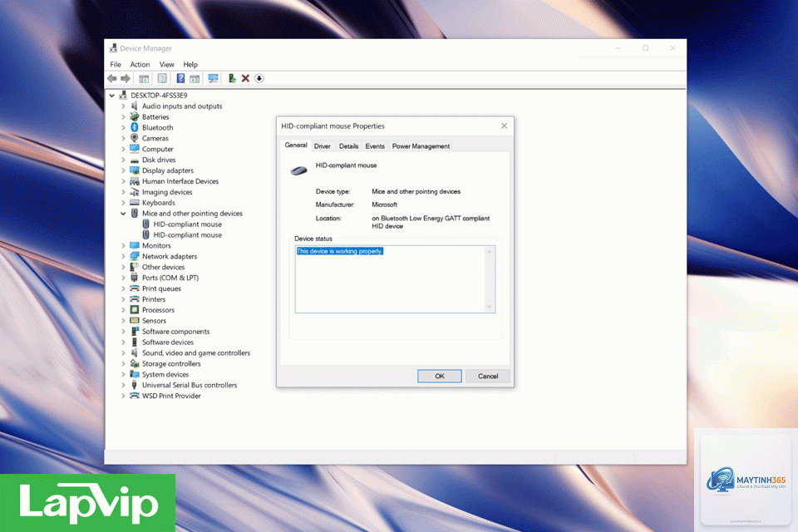Image resolution: width=798 pixels, height=532 pixels.
Task: Collapse Mice and other pointing devices node
Action: (x=123, y=214)
